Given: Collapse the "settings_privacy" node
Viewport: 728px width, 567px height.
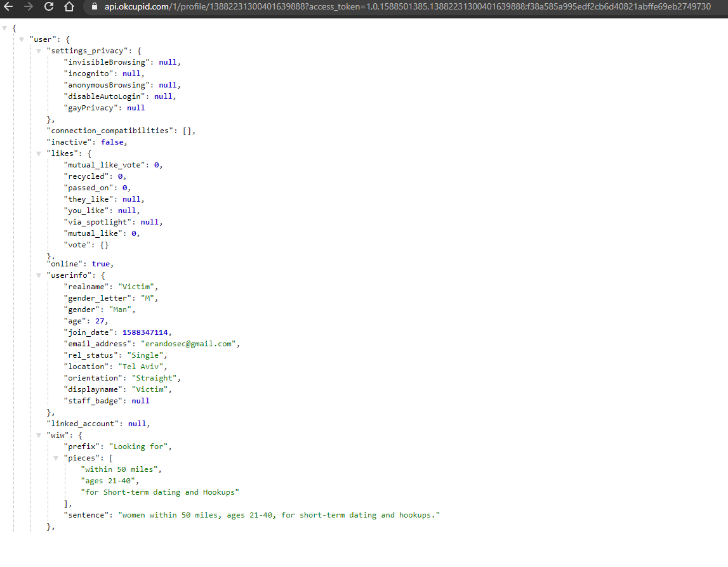Looking at the screenshot, I should (x=39, y=51).
